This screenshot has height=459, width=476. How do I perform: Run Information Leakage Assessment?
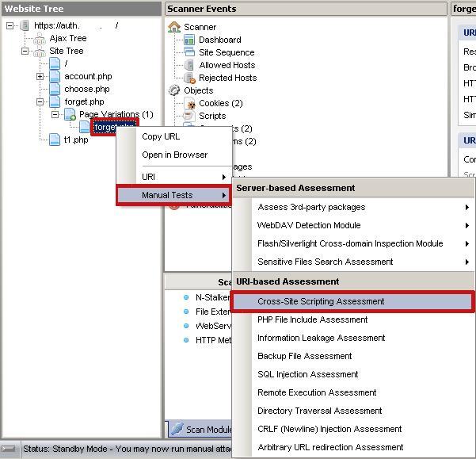(353, 338)
